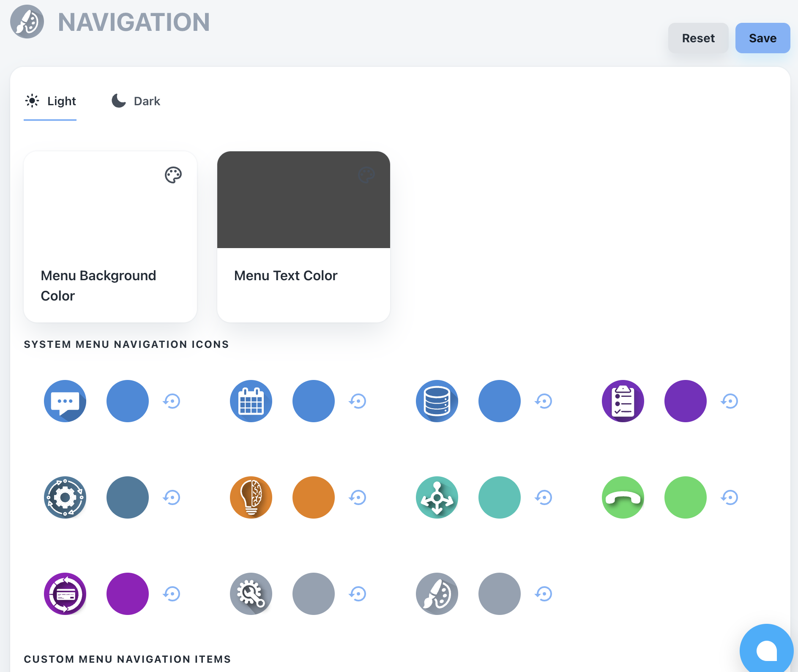Reset the gear wrench icon color
This screenshot has height=672, width=798.
(x=358, y=594)
